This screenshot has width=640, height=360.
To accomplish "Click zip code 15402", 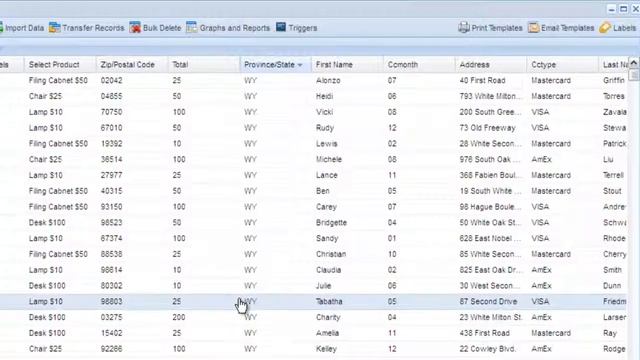I will pyautogui.click(x=111, y=333).
